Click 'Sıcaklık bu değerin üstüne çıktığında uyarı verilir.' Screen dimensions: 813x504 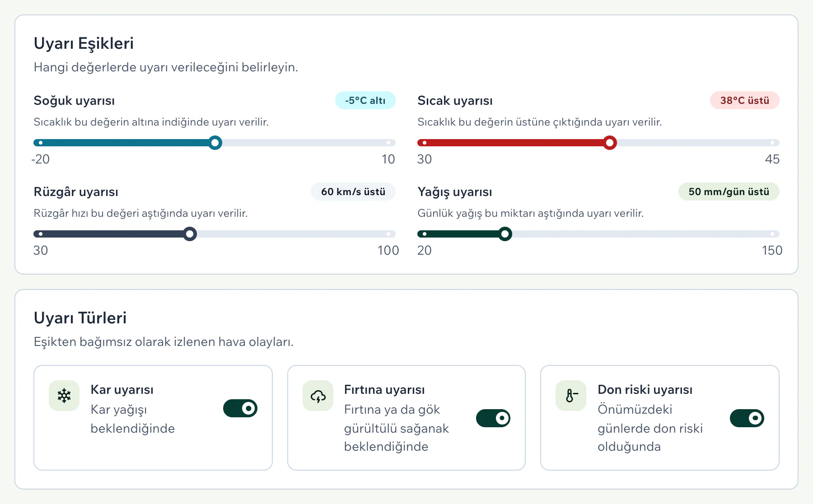(x=539, y=122)
